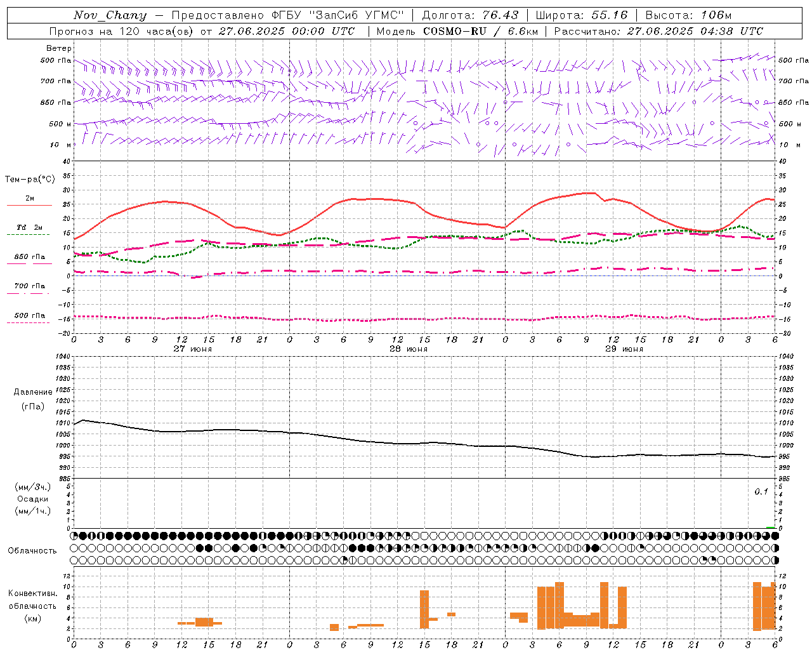Click the '28 июня' date label
This screenshot has height=650, width=812.
coord(409,349)
